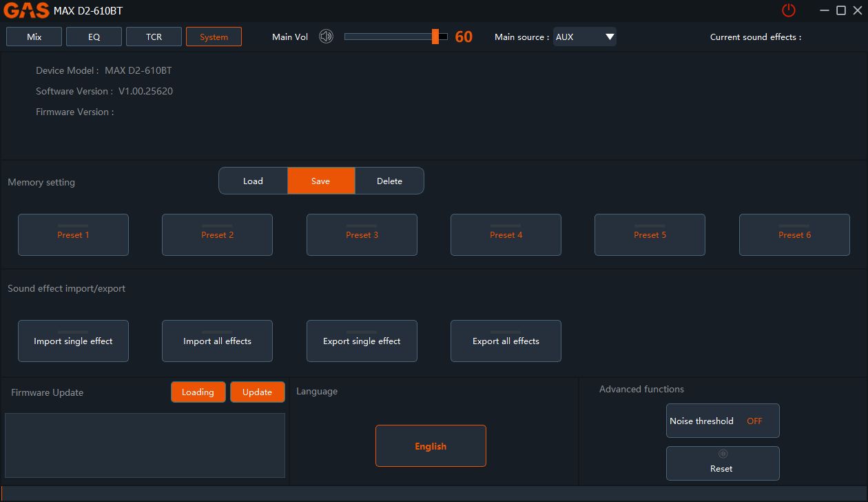The width and height of the screenshot is (868, 502).
Task: Expand the Main source dropdown arrow
Action: tap(609, 37)
